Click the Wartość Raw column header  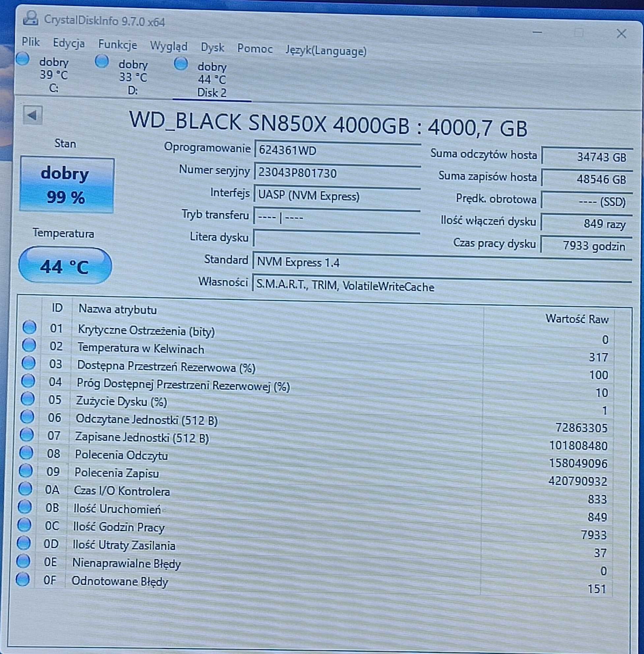(x=549, y=318)
